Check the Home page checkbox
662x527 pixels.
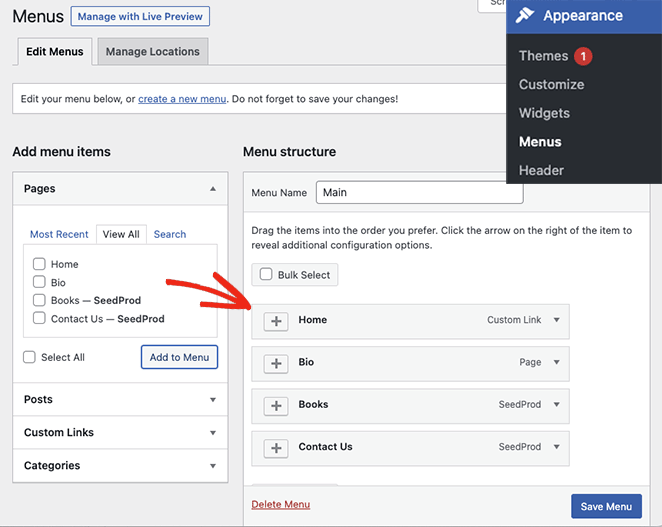pos(39,264)
